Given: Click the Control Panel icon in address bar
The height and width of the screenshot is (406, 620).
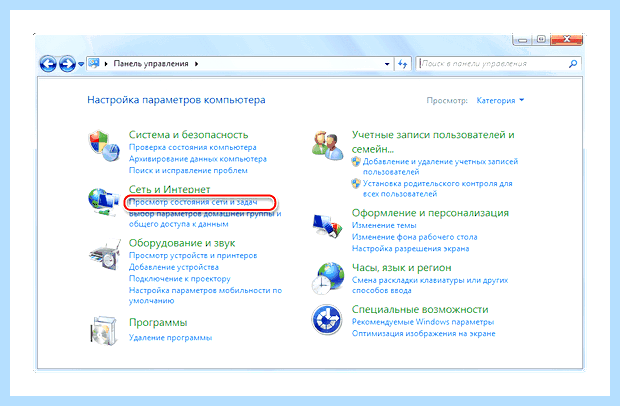Looking at the screenshot, I should click(x=94, y=63).
